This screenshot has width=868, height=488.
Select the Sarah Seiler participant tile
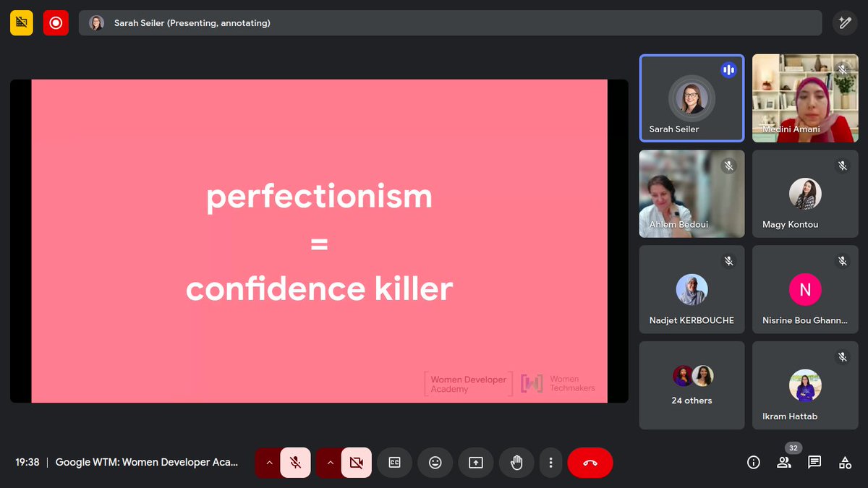[x=692, y=98]
